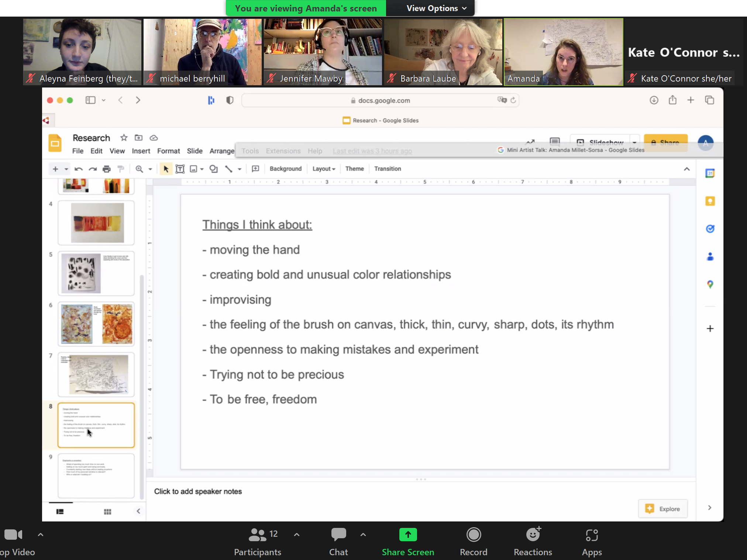Open Google Keep in side panel

[710, 201]
